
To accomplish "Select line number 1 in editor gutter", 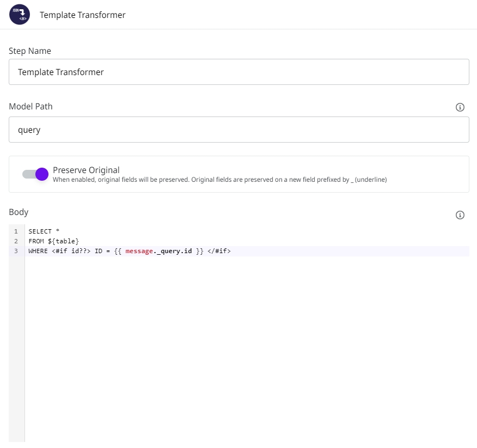I will click(16, 231).
